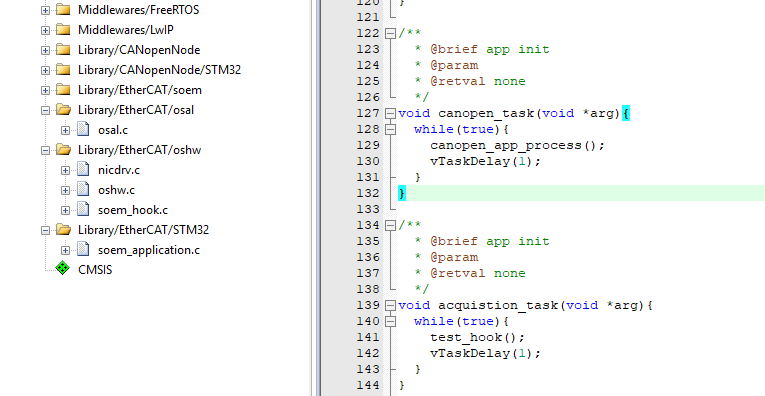Fold the acquistion_task function at line 139

tap(390, 305)
